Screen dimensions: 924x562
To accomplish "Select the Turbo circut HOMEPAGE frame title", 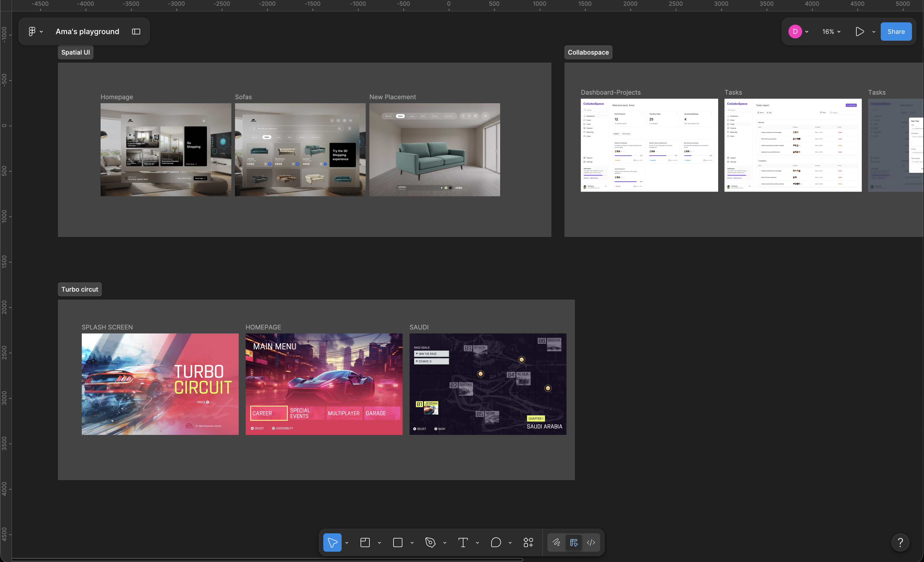I will (263, 327).
